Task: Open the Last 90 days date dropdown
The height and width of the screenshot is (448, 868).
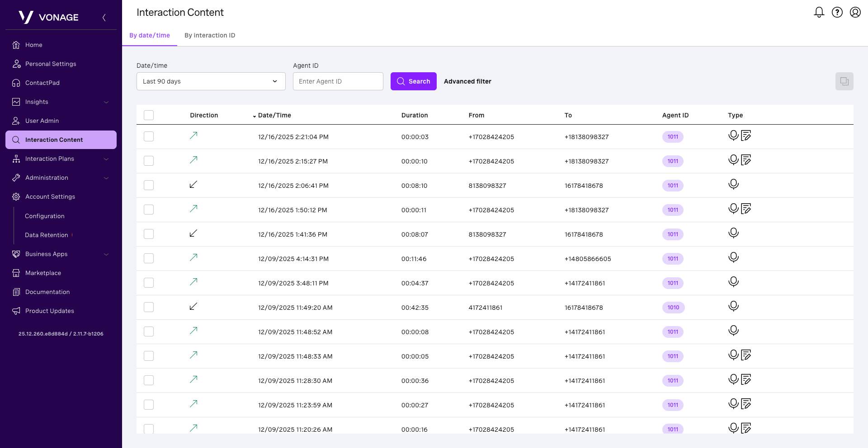Action: click(211, 81)
